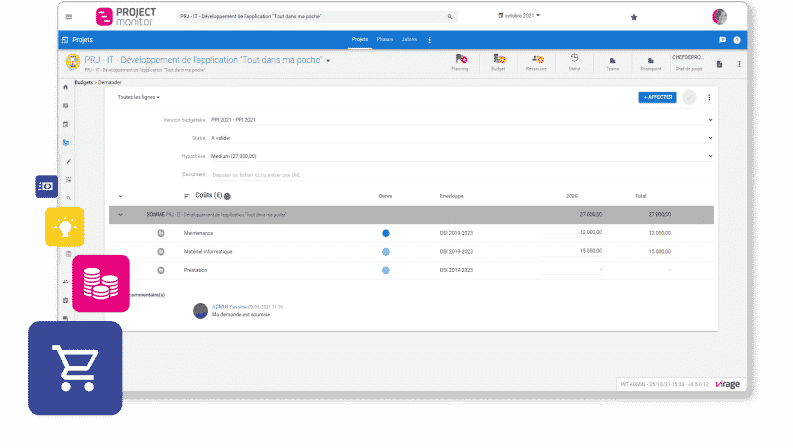
Task: Switch to the Projets tab
Action: click(x=360, y=39)
